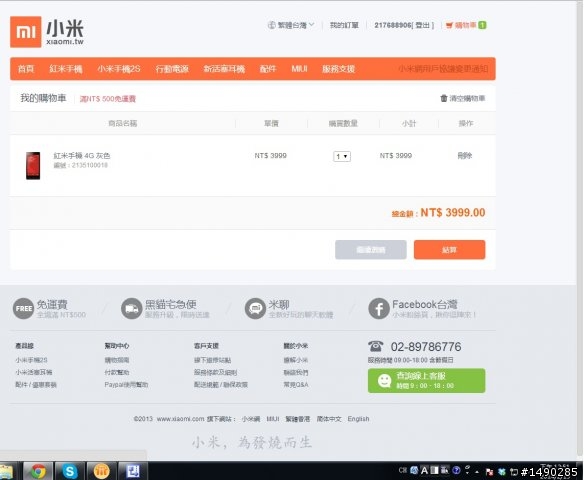Open footer link 服務條款及細則
The width and height of the screenshot is (584, 480).
click(x=215, y=372)
